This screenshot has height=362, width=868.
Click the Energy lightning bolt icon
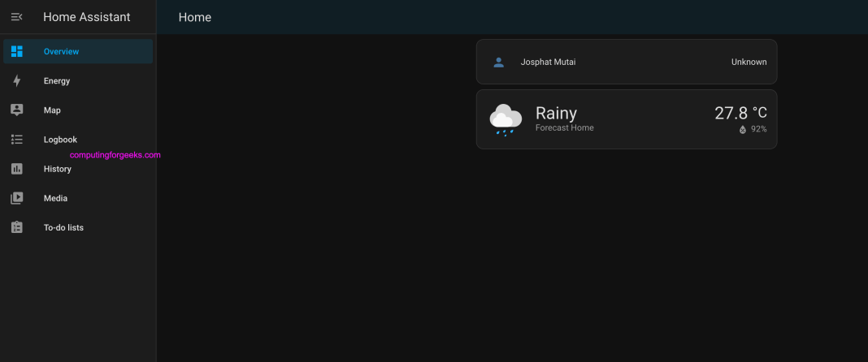16,80
